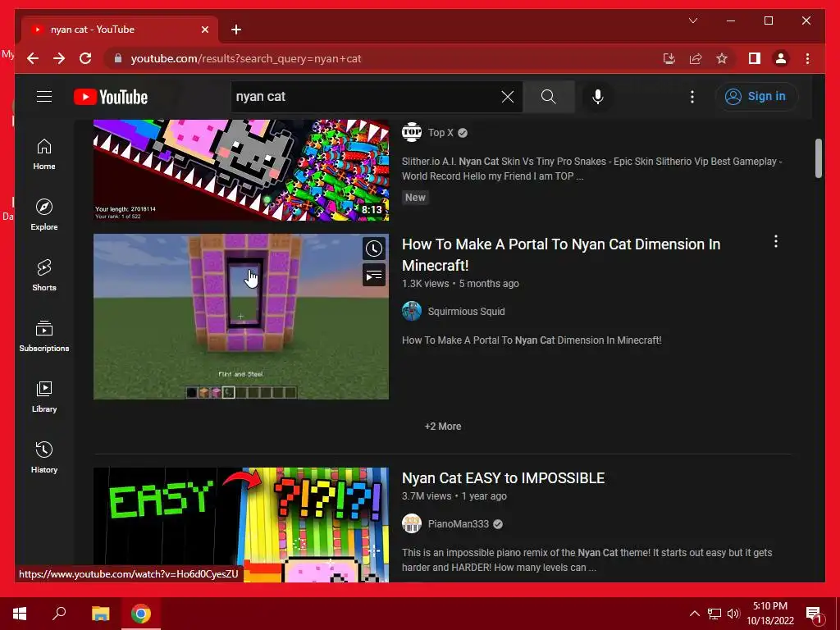840x630 pixels.
Task: Clear the search box with the X
Action: [x=507, y=97]
